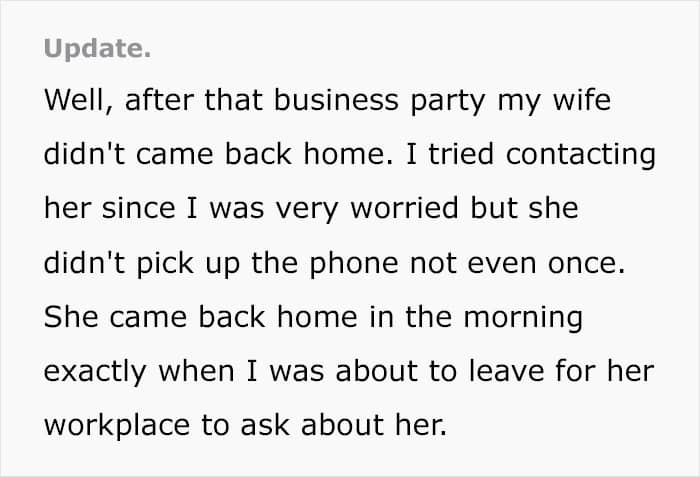Click the phrase "her since I was"
The width and height of the screenshot is (700, 477).
pos(154,208)
